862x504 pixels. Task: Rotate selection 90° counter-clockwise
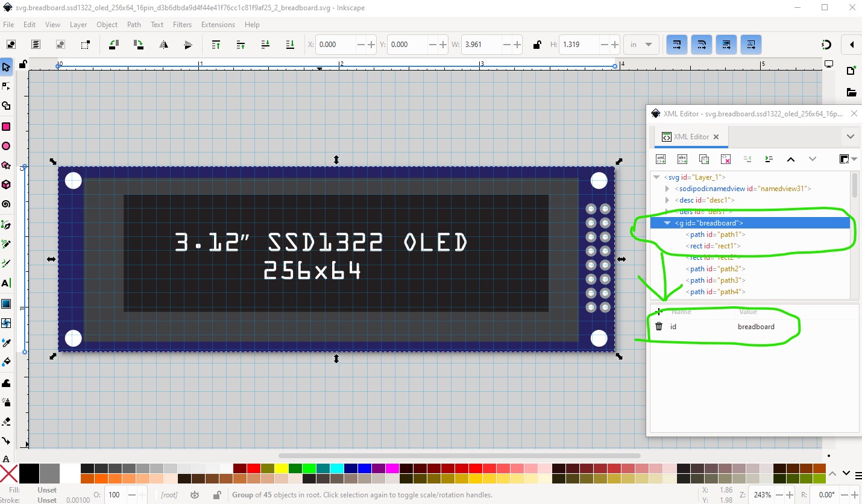[113, 44]
